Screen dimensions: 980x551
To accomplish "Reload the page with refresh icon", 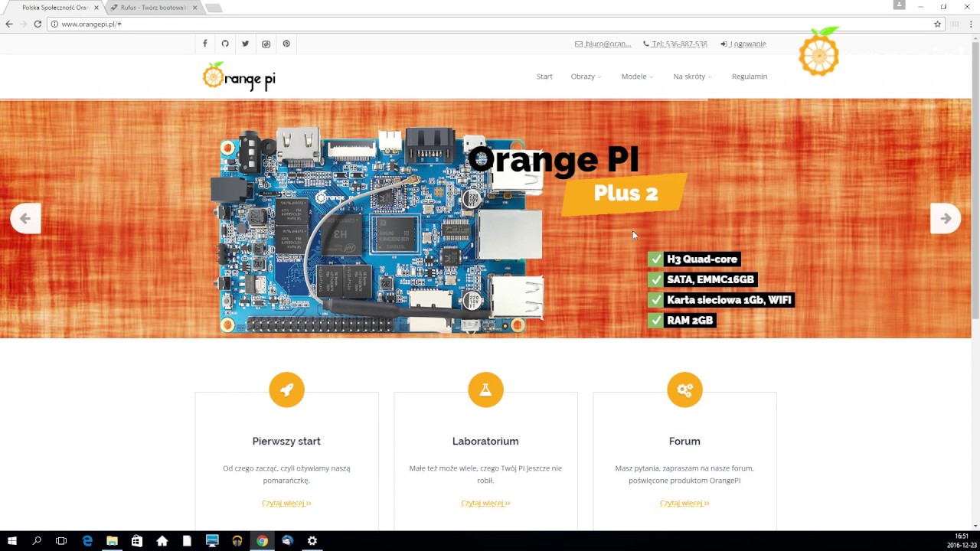I will tap(38, 24).
